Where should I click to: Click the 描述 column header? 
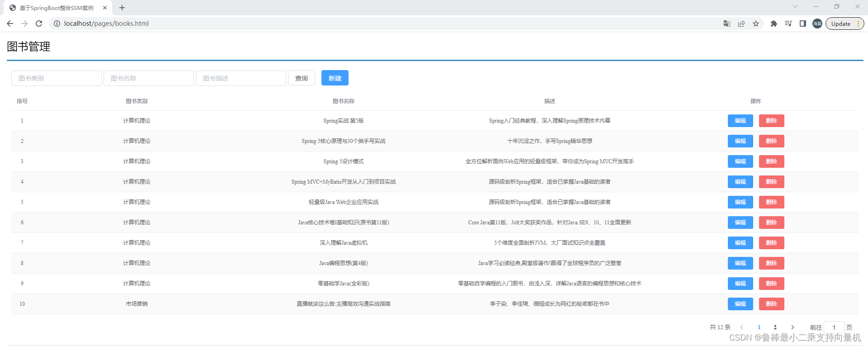[x=550, y=101]
